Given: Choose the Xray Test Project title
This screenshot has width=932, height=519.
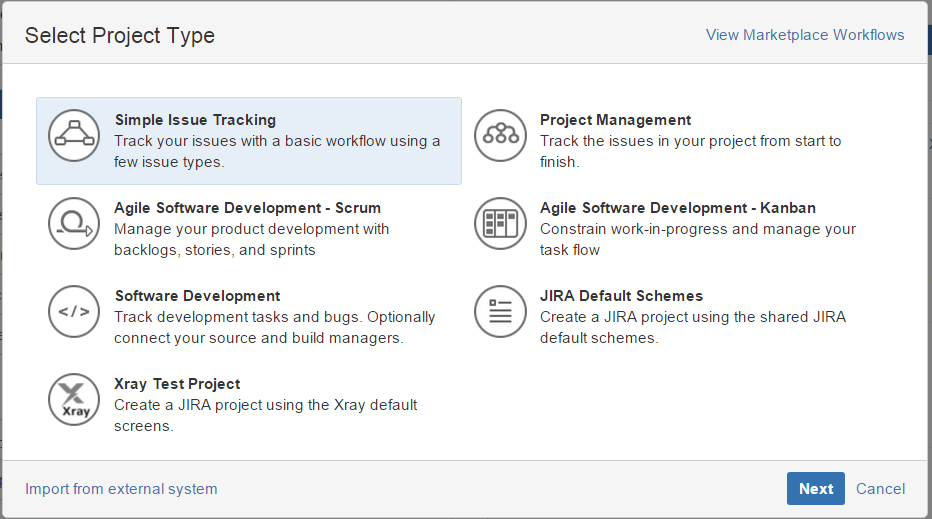Looking at the screenshot, I should pos(177,384).
